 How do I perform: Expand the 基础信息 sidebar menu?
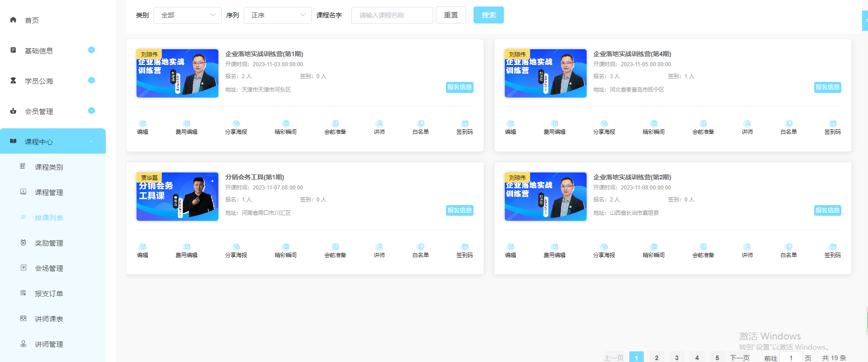53,51
